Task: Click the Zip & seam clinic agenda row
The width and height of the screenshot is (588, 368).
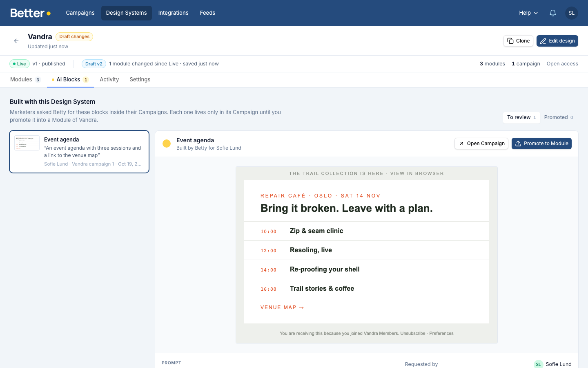Action: (367, 231)
